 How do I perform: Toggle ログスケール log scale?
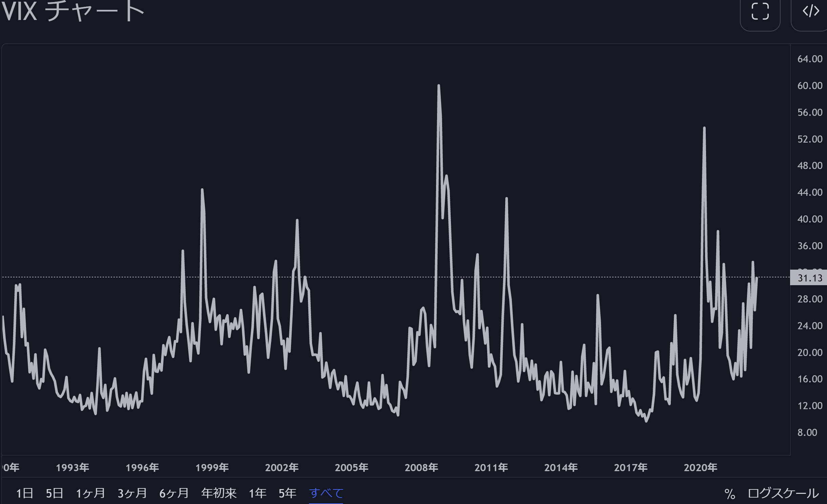click(x=783, y=493)
